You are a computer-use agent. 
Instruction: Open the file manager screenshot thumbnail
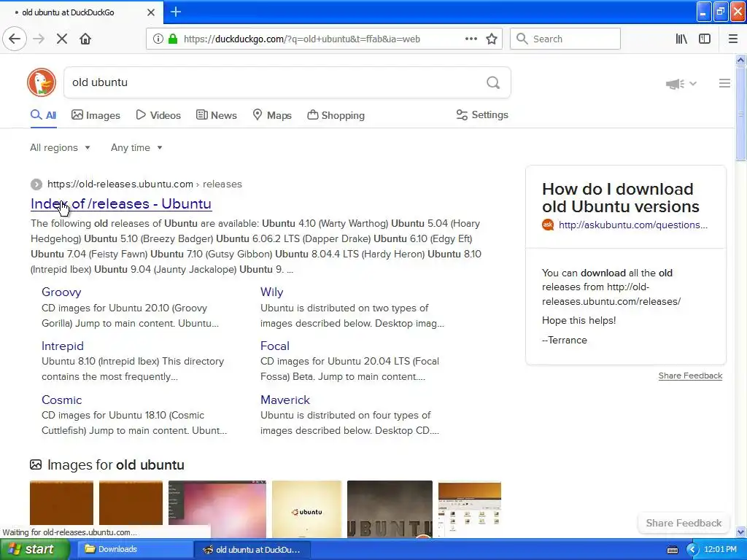click(x=470, y=509)
